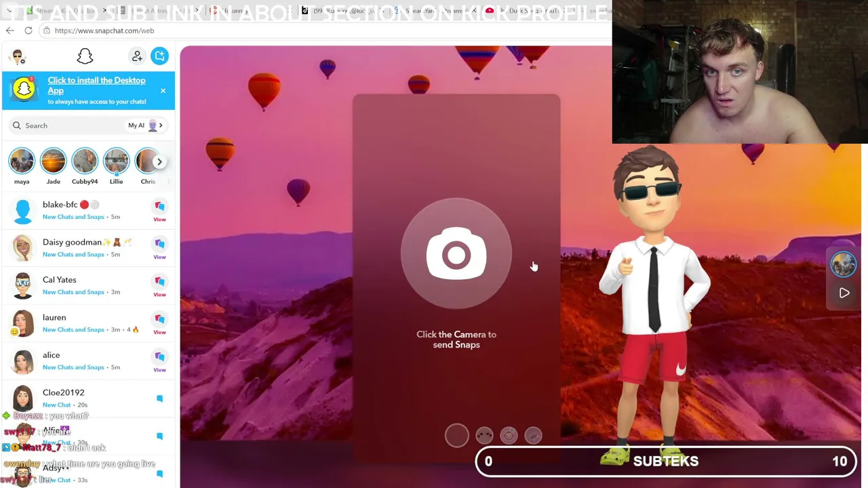868x488 pixels.
Task: Open the chat with blake-bfc
Action: (88, 211)
